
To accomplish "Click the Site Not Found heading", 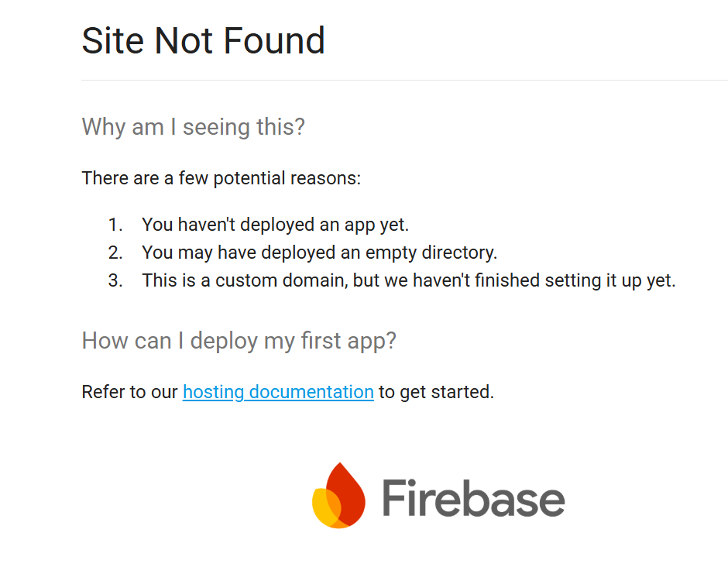I will pos(204,40).
